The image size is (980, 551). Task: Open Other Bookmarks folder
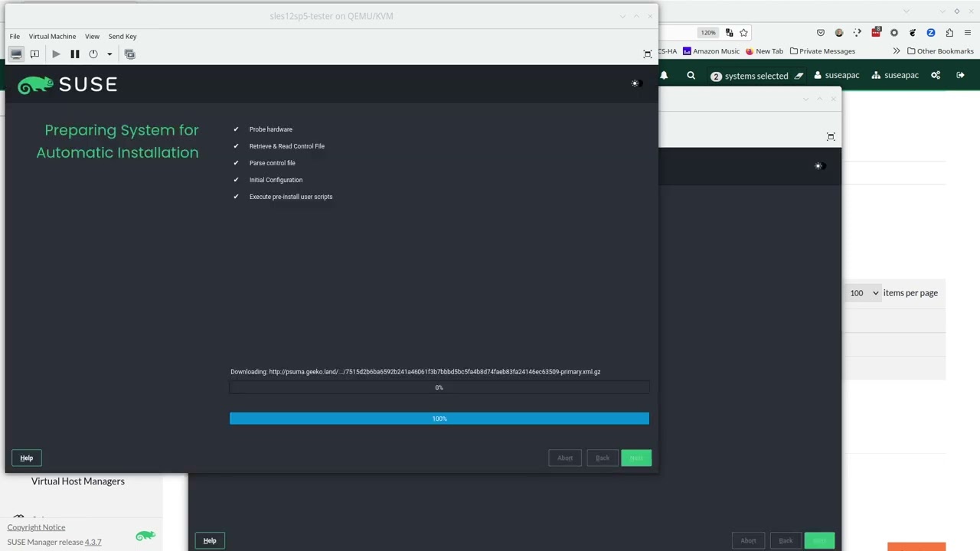(x=940, y=51)
